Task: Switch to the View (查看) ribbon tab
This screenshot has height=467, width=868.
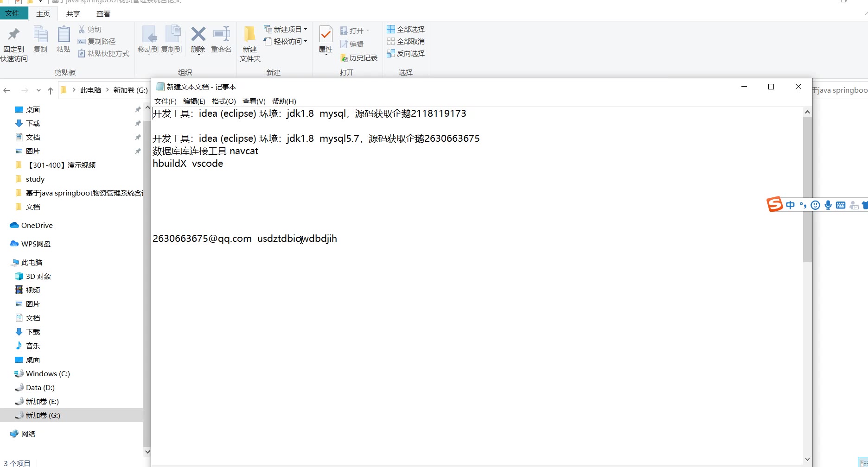Action: (103, 14)
